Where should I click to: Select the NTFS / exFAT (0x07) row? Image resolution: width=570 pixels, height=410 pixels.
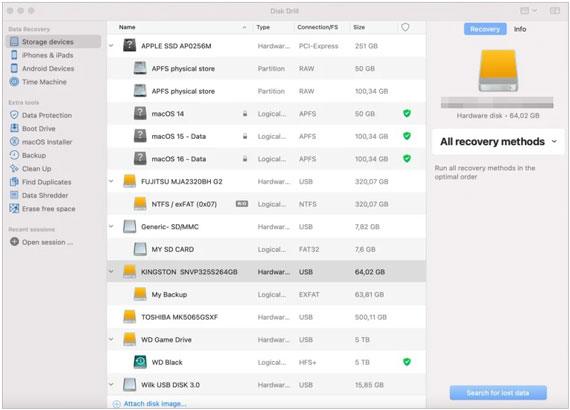pos(266,204)
